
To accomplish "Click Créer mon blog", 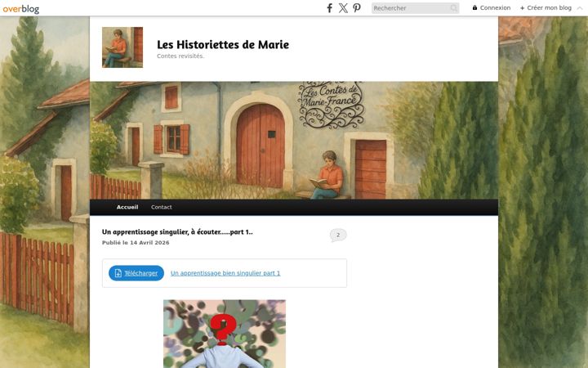I will click(546, 7).
